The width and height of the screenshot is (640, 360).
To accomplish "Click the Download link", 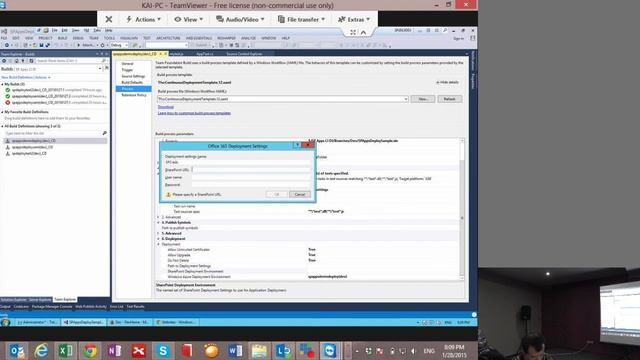I will [x=166, y=107].
